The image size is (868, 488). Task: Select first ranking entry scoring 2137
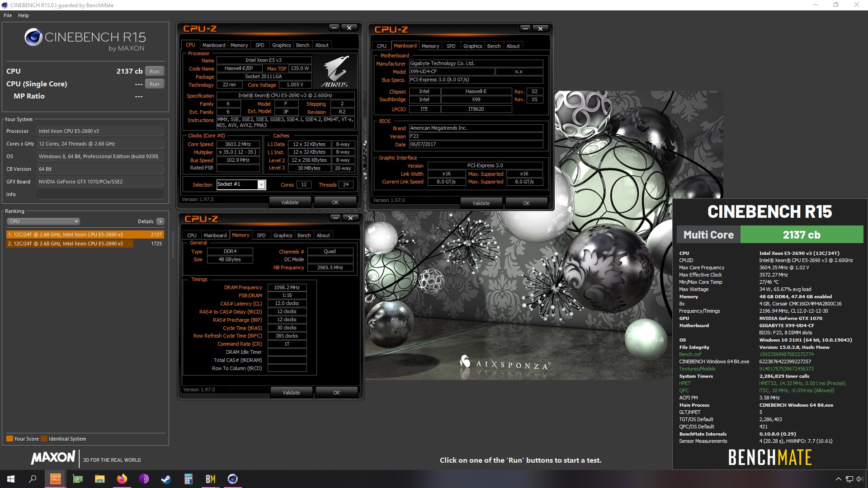[85, 235]
